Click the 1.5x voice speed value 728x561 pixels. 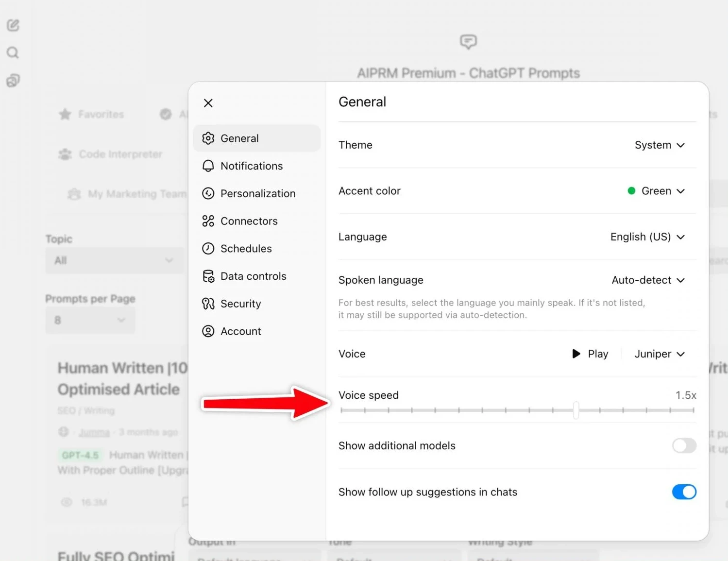(x=686, y=395)
